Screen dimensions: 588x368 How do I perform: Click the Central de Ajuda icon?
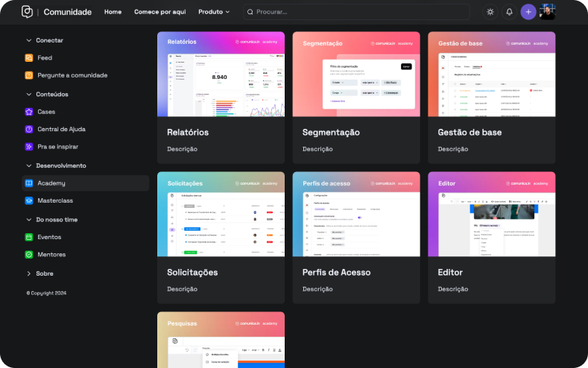(x=29, y=130)
